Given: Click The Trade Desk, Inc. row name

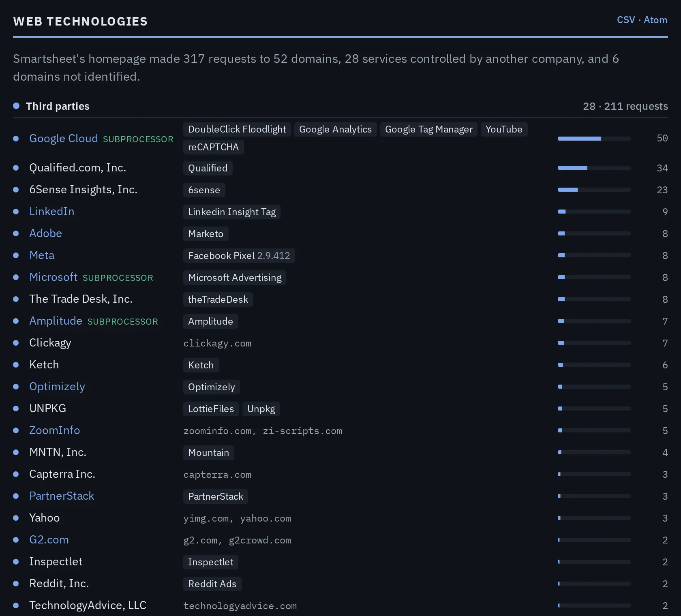Looking at the screenshot, I should (x=81, y=299).
